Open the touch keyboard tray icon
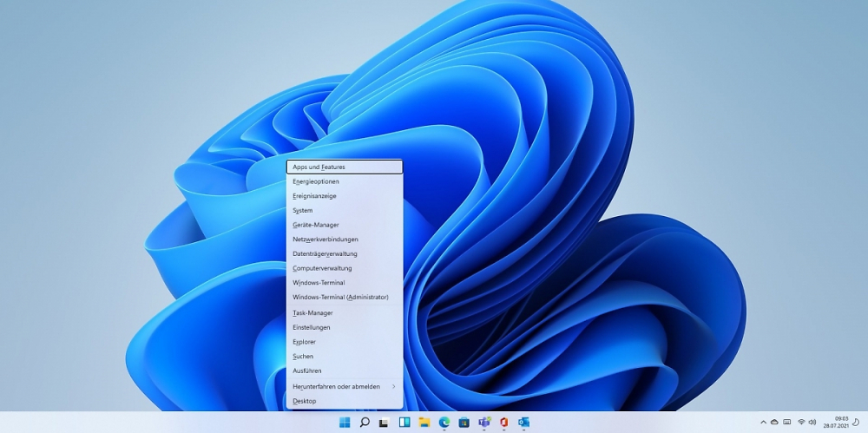Image resolution: width=868 pixels, height=433 pixels. click(x=787, y=423)
